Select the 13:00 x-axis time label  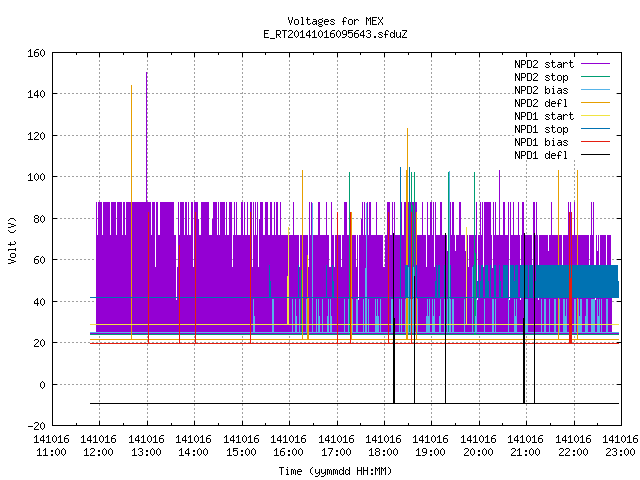[x=146, y=453]
